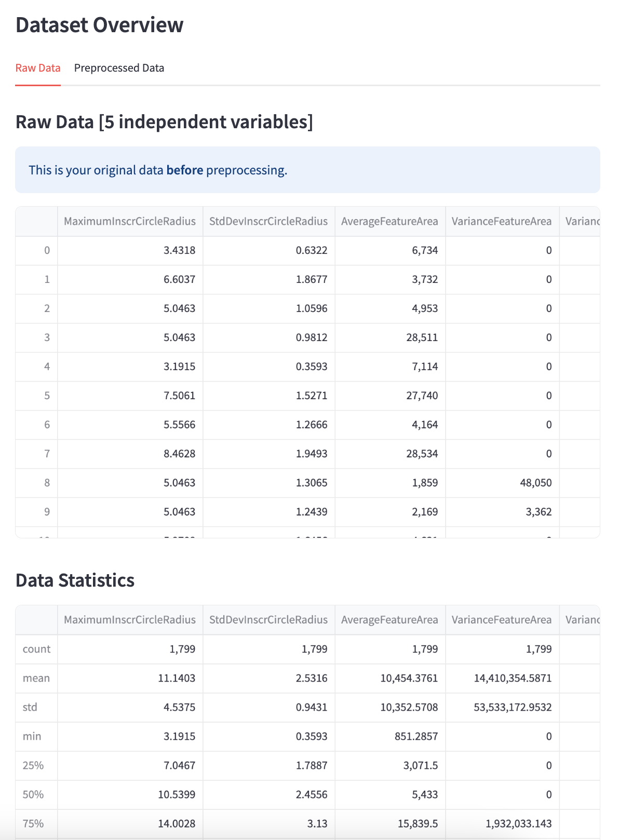The width and height of the screenshot is (619, 840).
Task: Click cell 0.9812 in row 3
Action: (268, 338)
